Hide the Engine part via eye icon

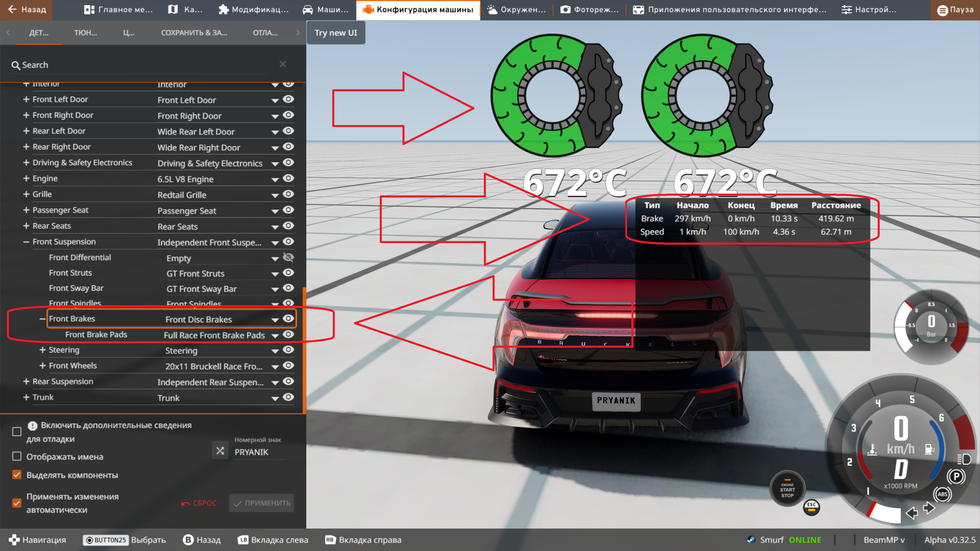pos(288,178)
